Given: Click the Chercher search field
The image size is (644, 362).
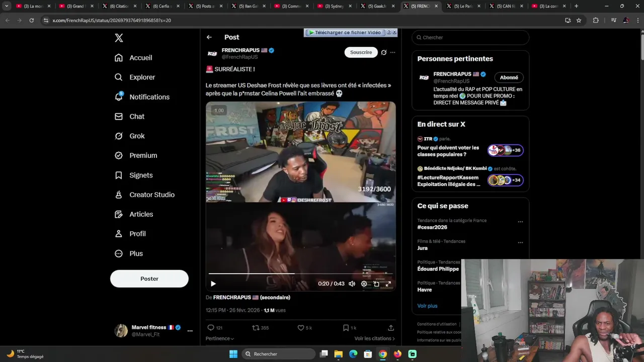Looking at the screenshot, I should point(470,37).
